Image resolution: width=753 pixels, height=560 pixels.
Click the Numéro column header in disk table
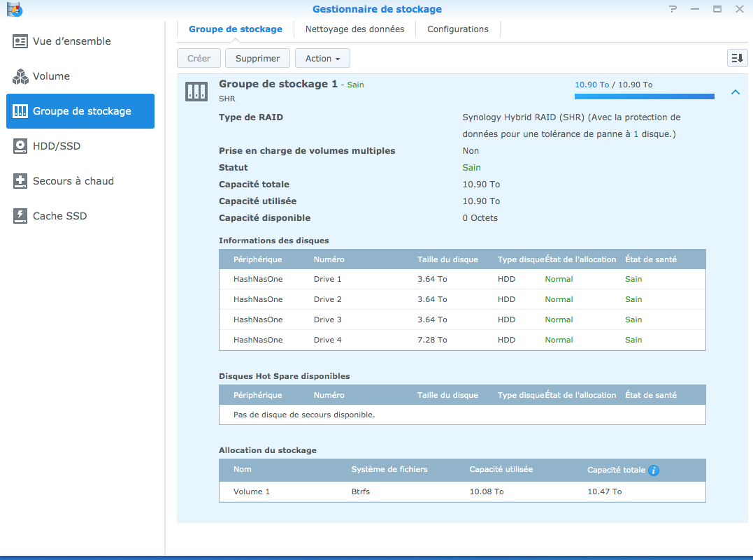pyautogui.click(x=329, y=259)
